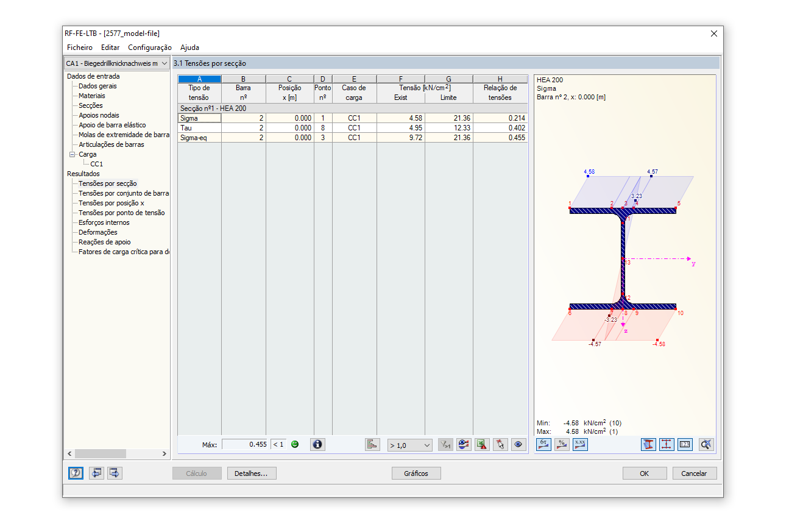Select Secções in the navigator

tap(90, 105)
